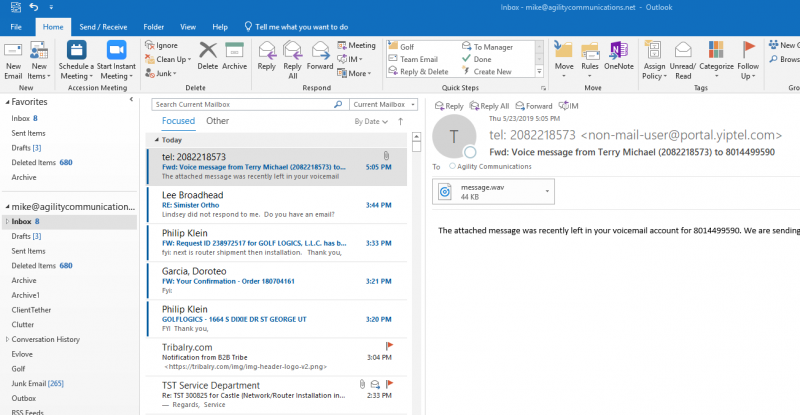Click Reply in the reading pane
The width and height of the screenshot is (800, 415).
click(449, 106)
